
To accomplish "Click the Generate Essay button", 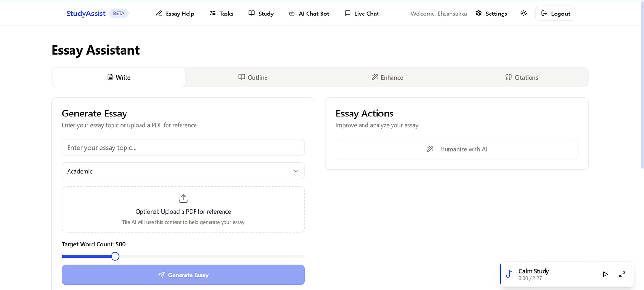I will click(x=183, y=275).
